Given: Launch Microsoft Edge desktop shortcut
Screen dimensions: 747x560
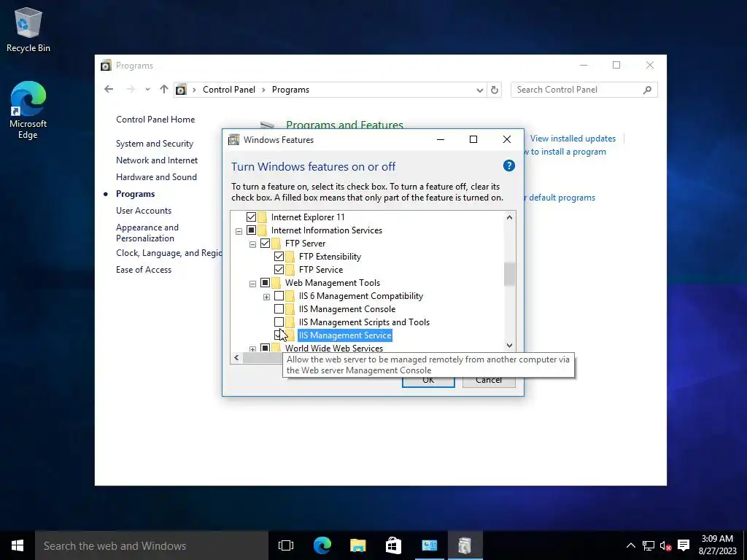Looking at the screenshot, I should [28, 109].
